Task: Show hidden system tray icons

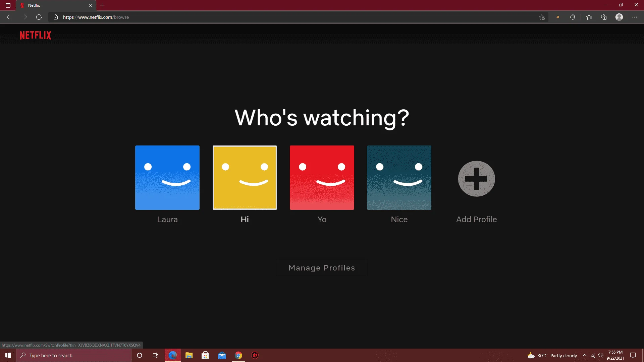Action: click(x=585, y=355)
